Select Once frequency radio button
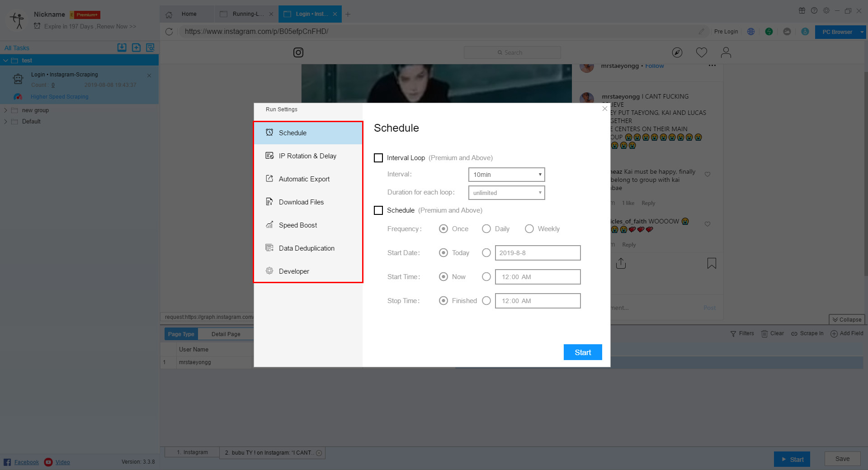The image size is (868, 470). point(443,229)
